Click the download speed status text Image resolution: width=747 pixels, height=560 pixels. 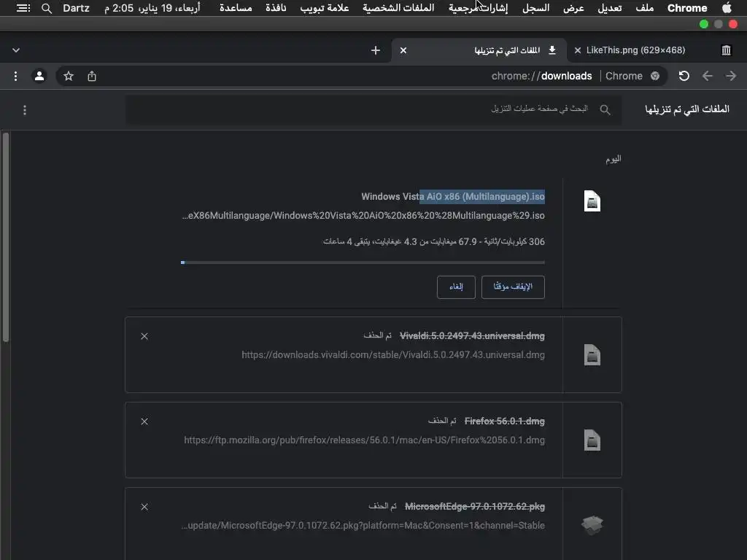tap(433, 242)
